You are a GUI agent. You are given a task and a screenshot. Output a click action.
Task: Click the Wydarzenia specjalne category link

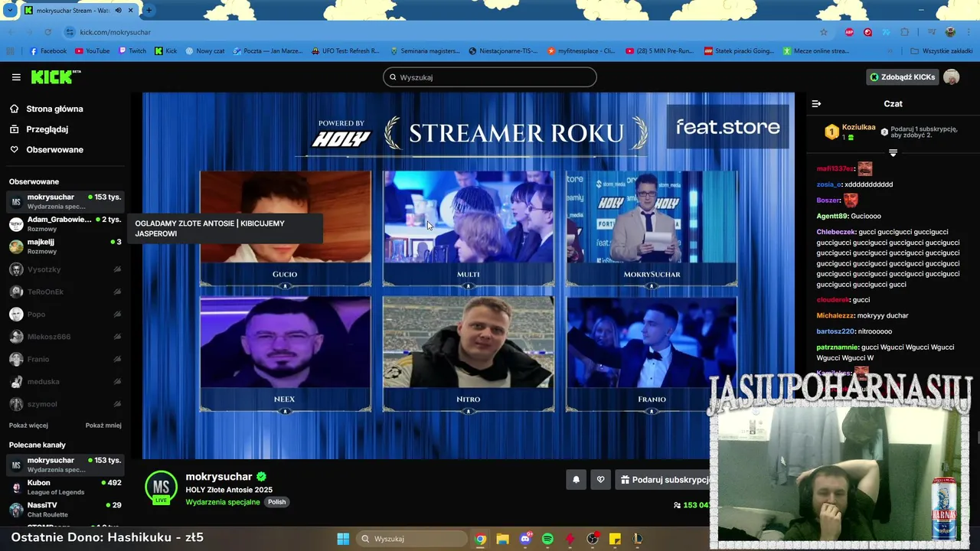pos(223,502)
